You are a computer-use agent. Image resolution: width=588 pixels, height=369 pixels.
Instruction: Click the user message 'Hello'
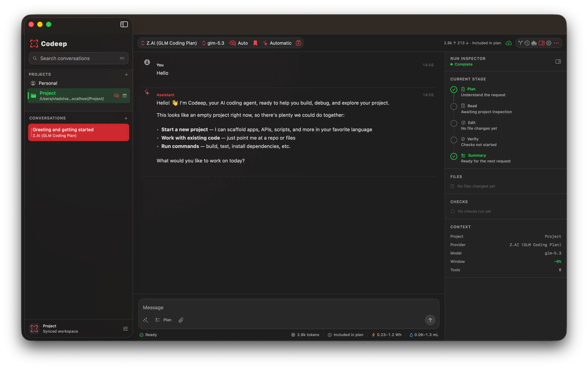click(x=162, y=73)
